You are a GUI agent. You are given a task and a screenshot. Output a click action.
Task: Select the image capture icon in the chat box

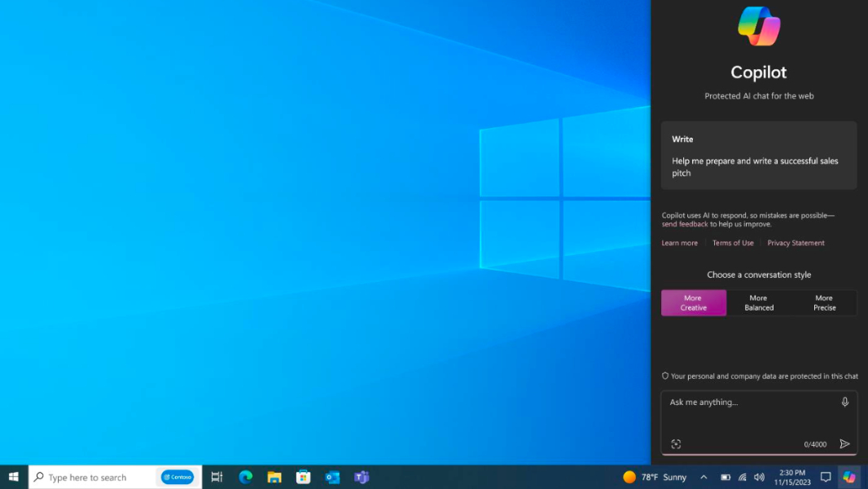[x=676, y=443]
